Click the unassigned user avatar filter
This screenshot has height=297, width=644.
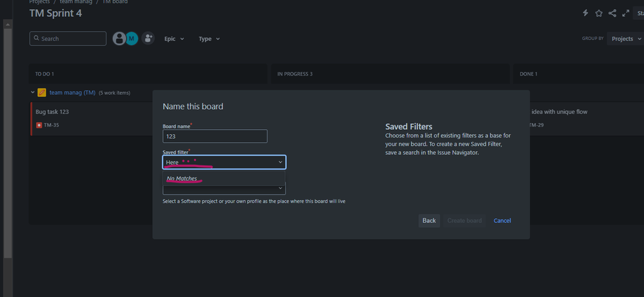click(119, 39)
